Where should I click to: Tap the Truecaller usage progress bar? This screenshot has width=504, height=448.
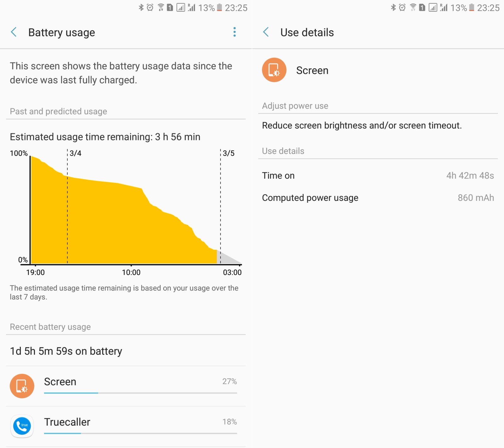[x=140, y=433]
